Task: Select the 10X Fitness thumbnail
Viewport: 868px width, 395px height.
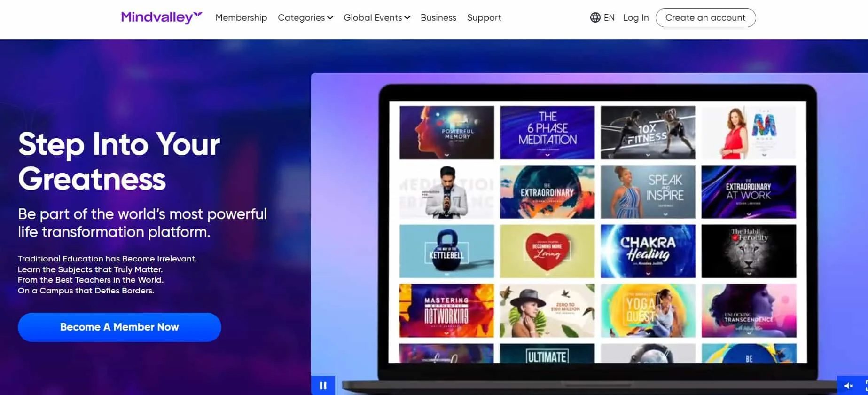Action: pyautogui.click(x=648, y=132)
